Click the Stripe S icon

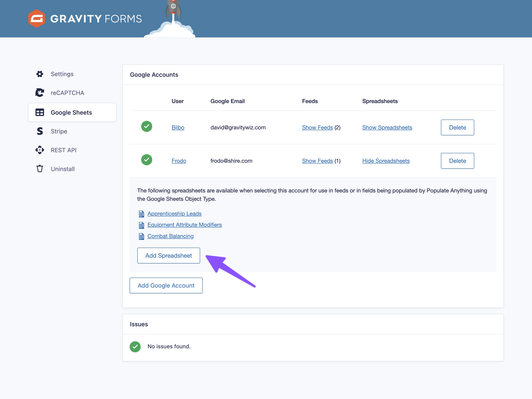tap(40, 131)
